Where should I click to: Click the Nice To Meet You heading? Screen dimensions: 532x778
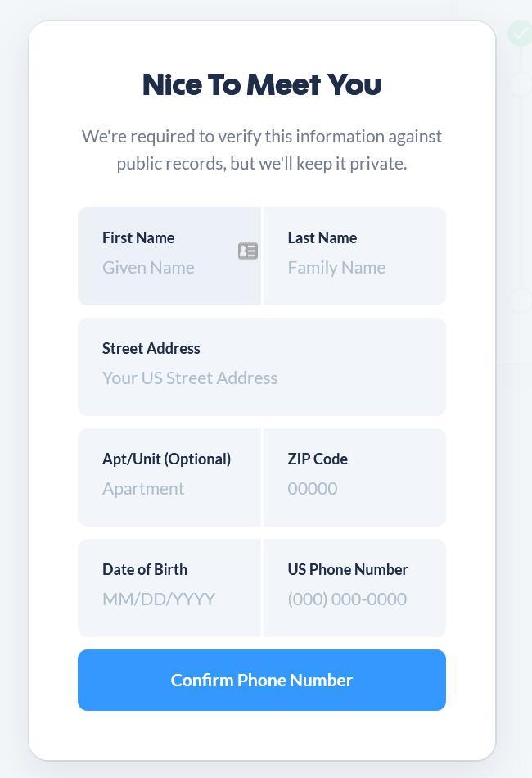point(262,84)
